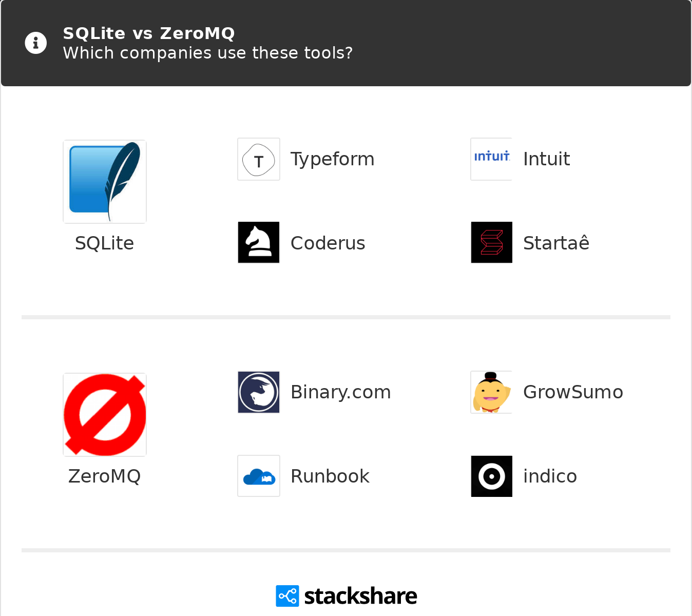Click the indico circle logo icon
Image resolution: width=692 pixels, height=616 pixels.
pyautogui.click(x=491, y=476)
